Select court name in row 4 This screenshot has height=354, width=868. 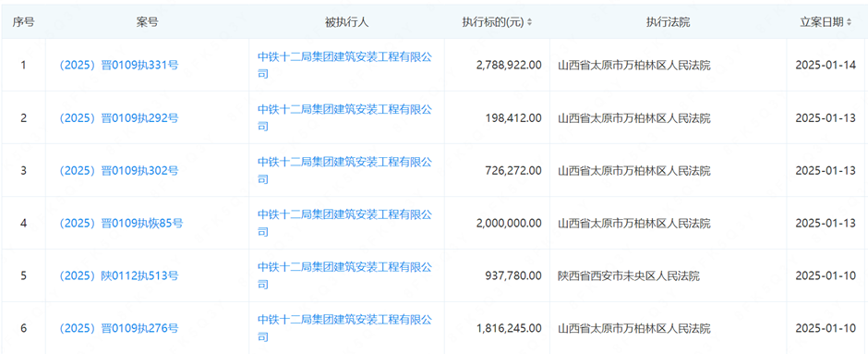point(634,224)
